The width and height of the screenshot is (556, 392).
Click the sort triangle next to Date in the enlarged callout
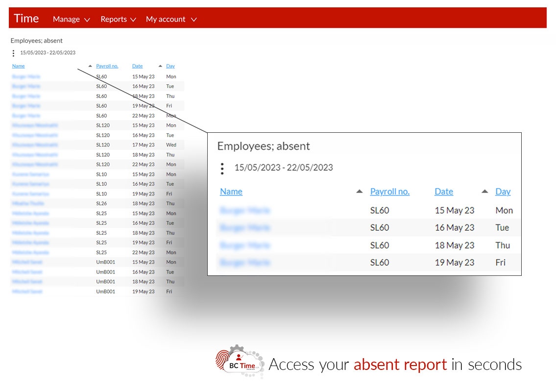[484, 192]
